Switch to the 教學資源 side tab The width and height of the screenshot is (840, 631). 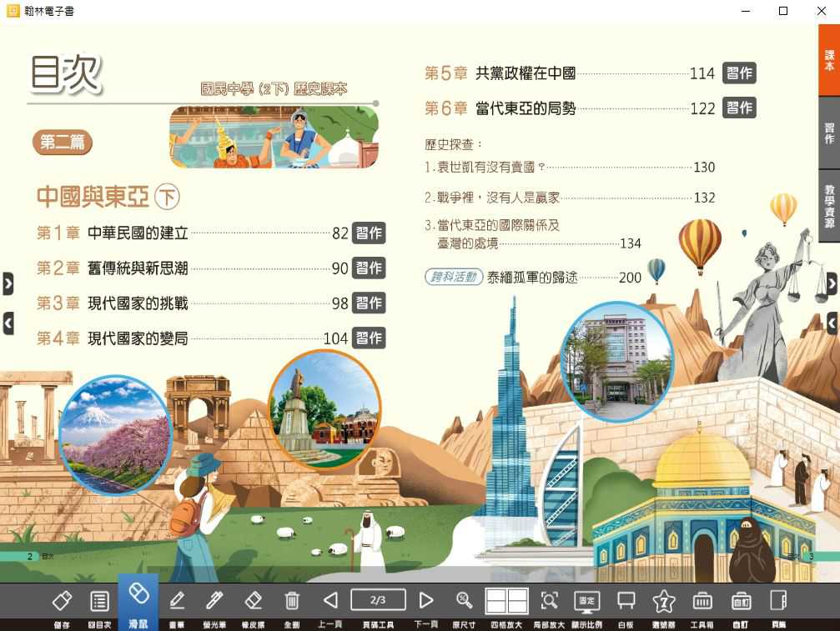click(x=829, y=206)
